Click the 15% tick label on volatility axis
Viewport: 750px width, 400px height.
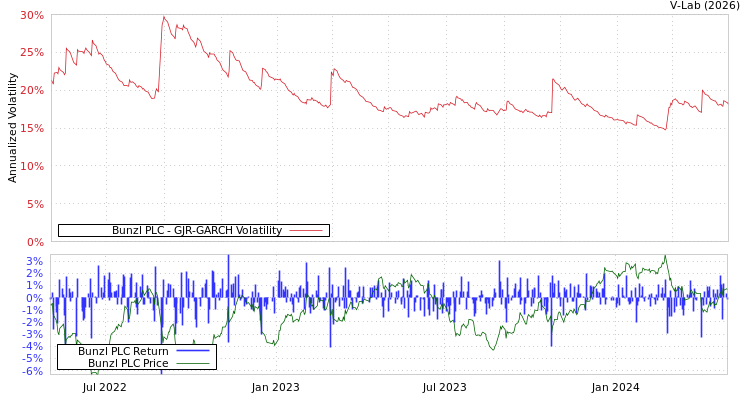pos(32,128)
